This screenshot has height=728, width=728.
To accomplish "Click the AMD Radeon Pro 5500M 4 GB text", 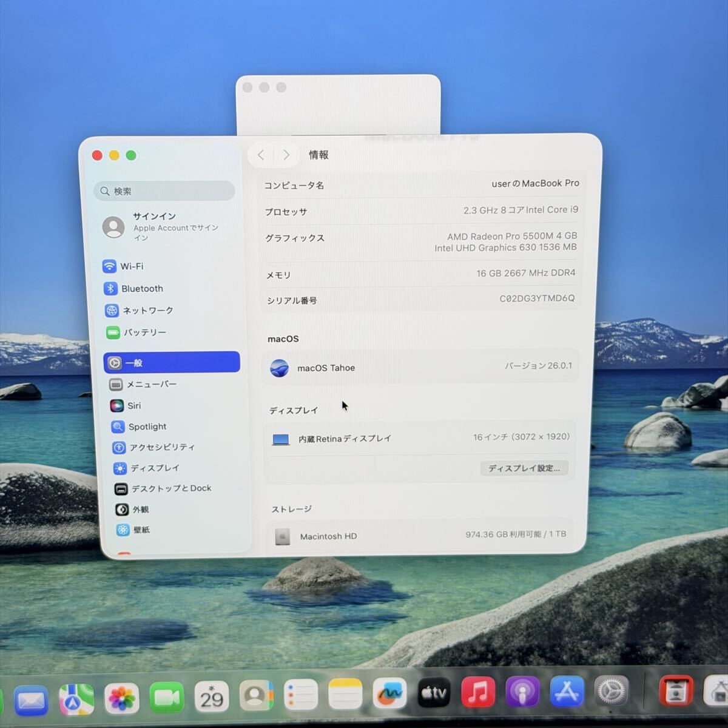I will click(x=512, y=236).
